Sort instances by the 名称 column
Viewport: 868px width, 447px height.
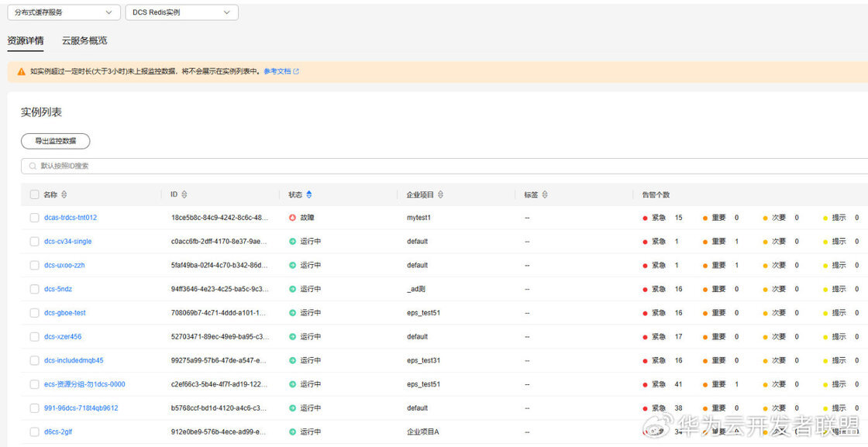[64, 194]
